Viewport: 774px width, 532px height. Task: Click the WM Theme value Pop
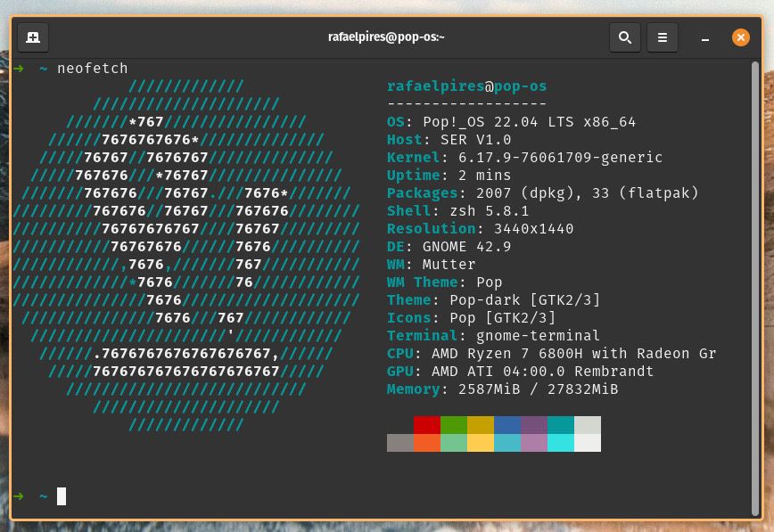point(489,282)
